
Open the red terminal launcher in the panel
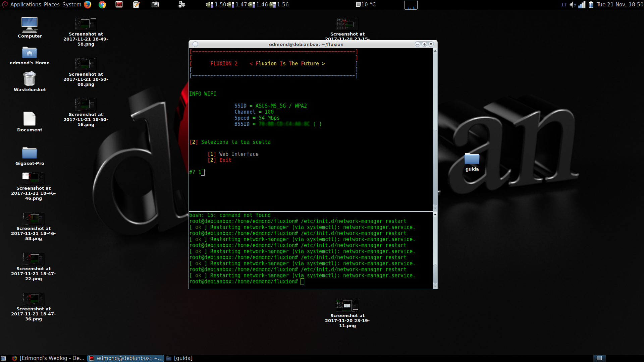coord(119,4)
